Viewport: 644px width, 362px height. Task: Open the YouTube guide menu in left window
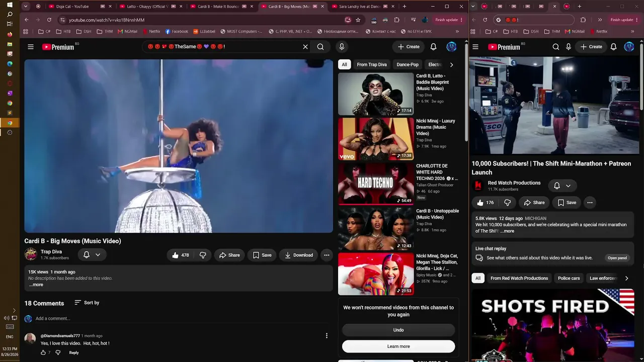point(31,47)
